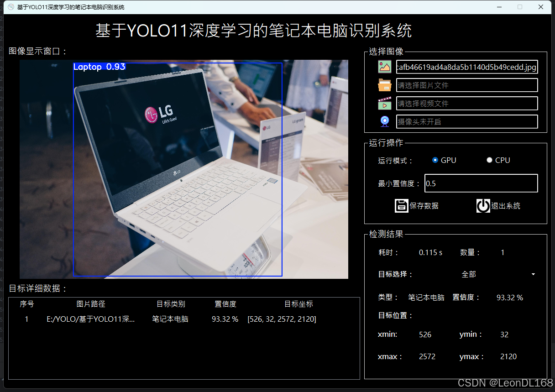Click the 序号 column header
Viewport: 555px width, 392px height.
point(27,304)
